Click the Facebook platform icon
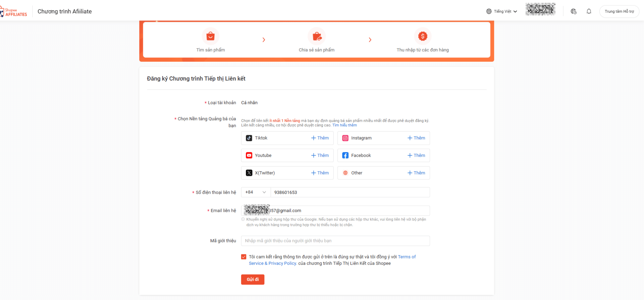Image resolution: width=644 pixels, height=300 pixels. 345,156
